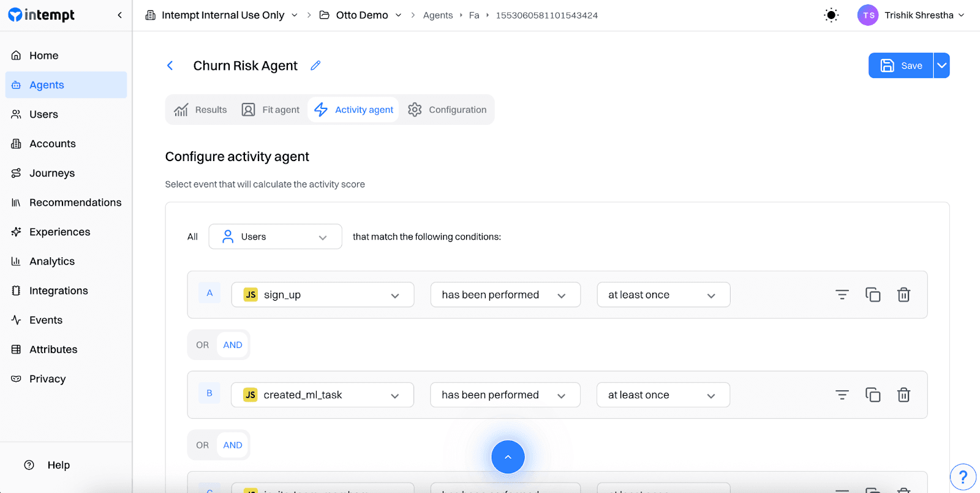Go back using the left arrow
The height and width of the screenshot is (493, 980).
[170, 66]
